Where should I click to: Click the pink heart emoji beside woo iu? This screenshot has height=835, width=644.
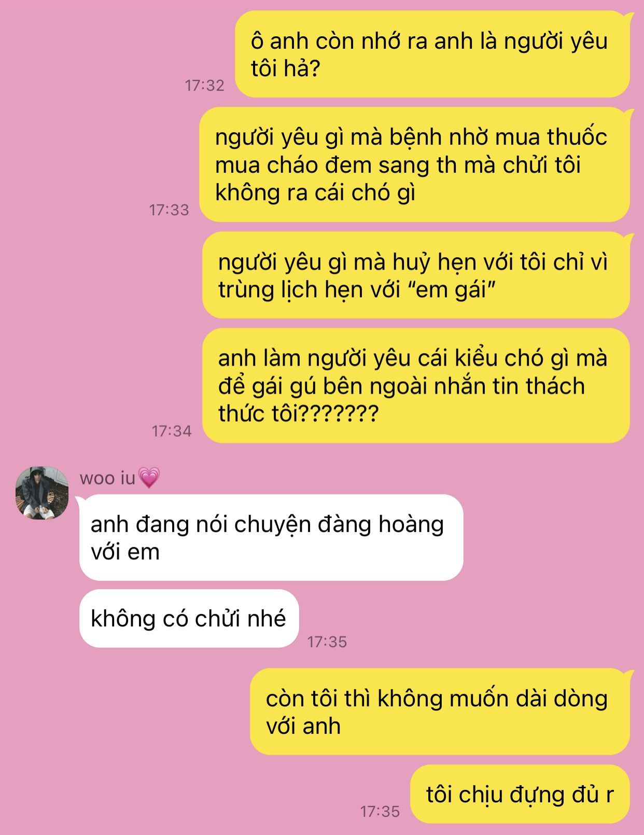pyautogui.click(x=149, y=478)
